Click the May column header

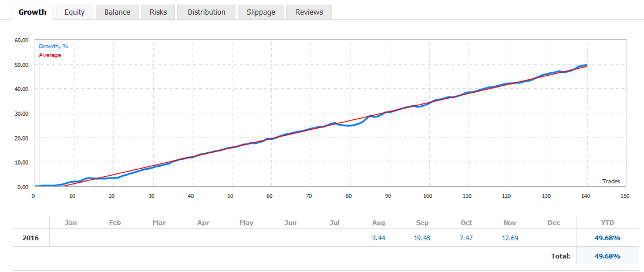(247, 223)
